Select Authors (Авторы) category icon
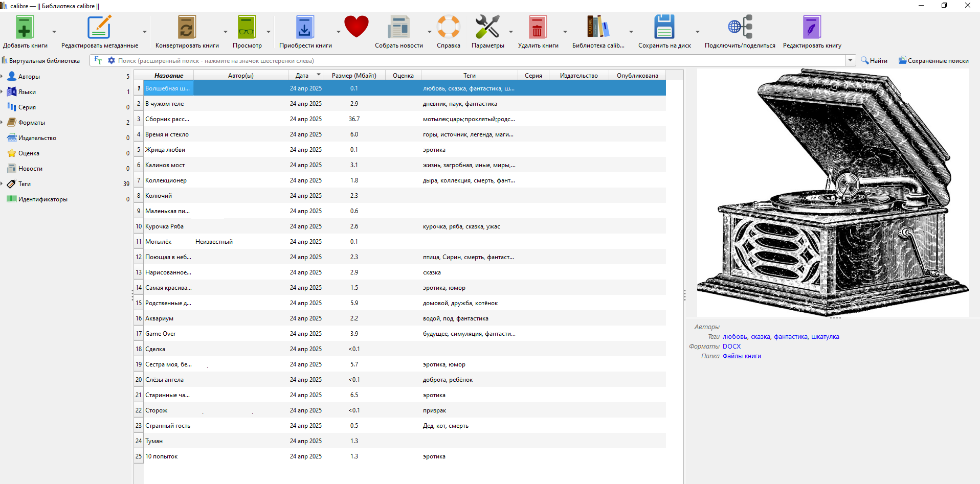This screenshot has height=484, width=980. (12, 76)
